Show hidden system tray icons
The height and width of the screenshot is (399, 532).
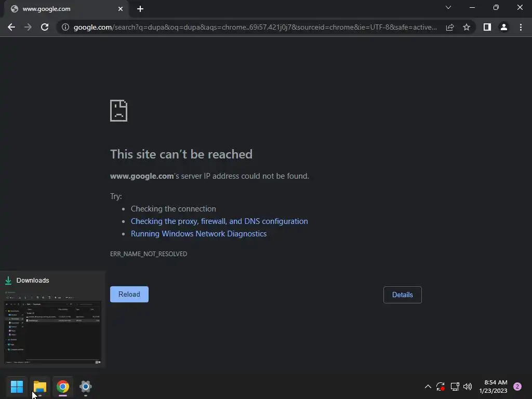click(x=428, y=387)
